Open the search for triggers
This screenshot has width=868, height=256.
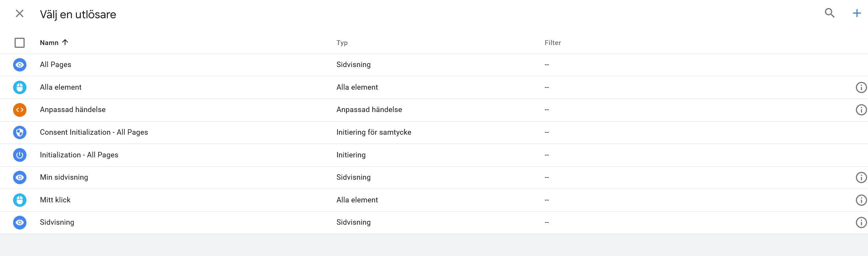point(830,13)
